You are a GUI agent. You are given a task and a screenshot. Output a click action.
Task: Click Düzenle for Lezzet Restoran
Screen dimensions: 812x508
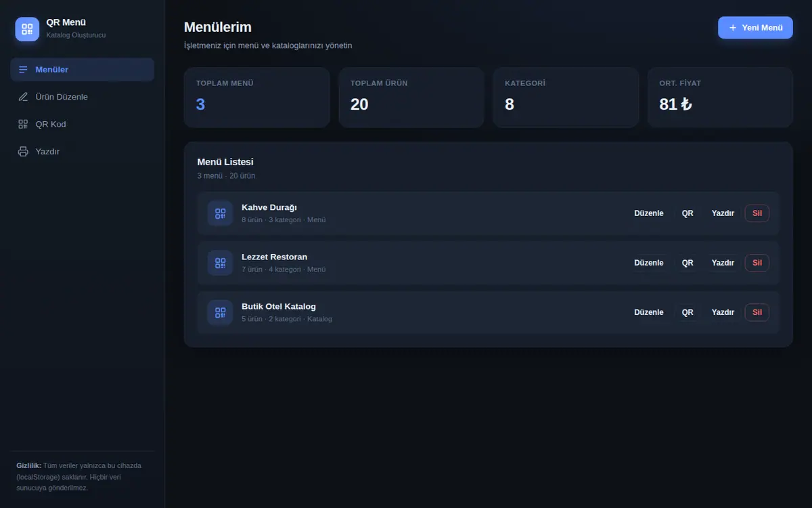pyautogui.click(x=649, y=263)
